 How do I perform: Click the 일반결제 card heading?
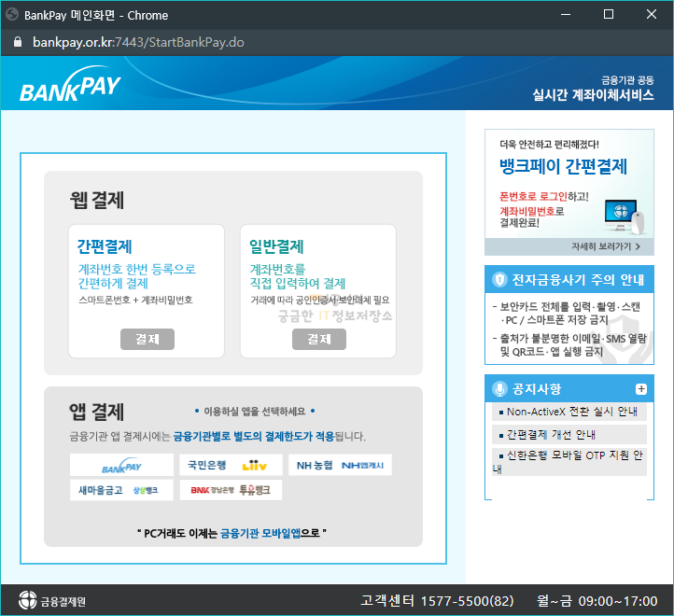pos(276,246)
